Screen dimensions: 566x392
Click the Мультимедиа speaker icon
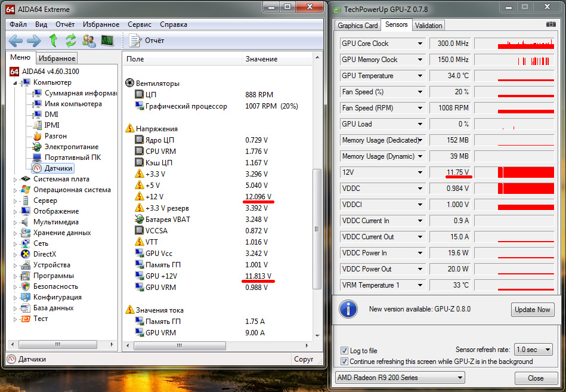tap(25, 222)
